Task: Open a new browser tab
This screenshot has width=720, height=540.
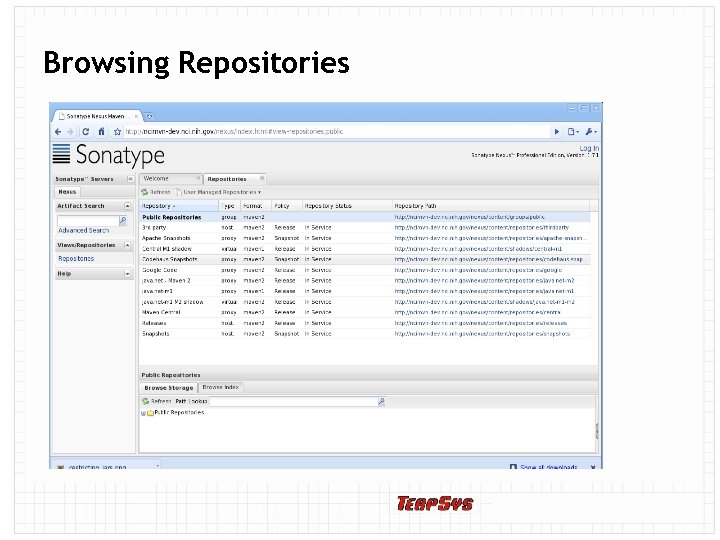Action: click(150, 116)
